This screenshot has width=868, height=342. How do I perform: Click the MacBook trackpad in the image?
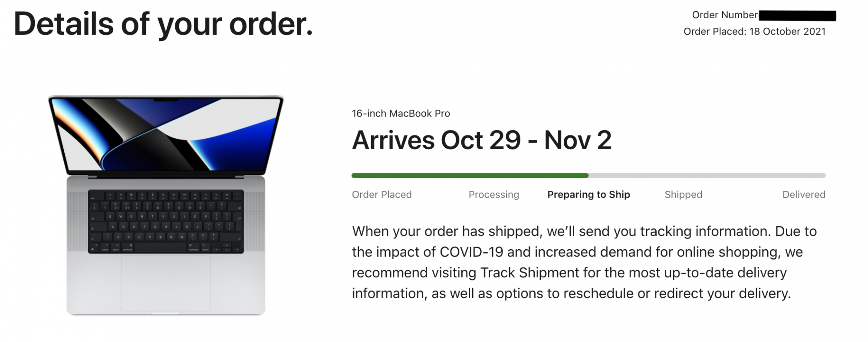166,283
